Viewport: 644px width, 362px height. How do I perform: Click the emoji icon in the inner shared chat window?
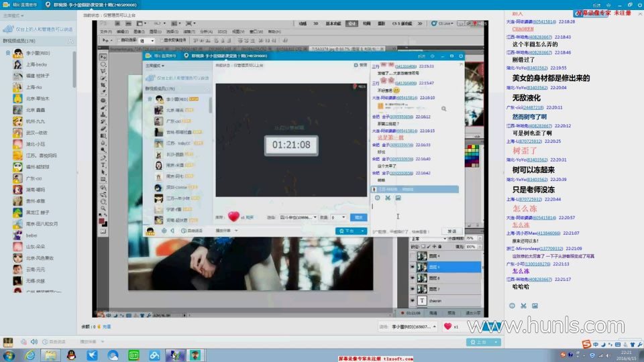point(377,198)
